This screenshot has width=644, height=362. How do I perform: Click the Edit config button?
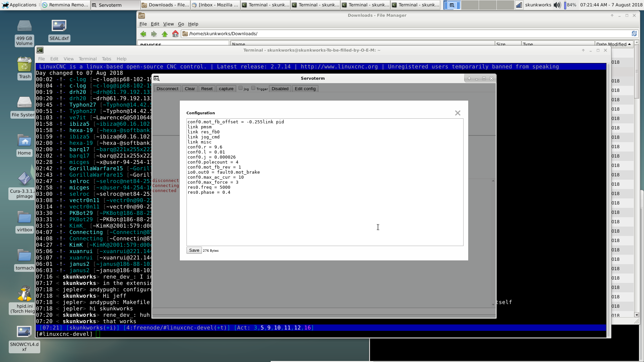pyautogui.click(x=305, y=89)
